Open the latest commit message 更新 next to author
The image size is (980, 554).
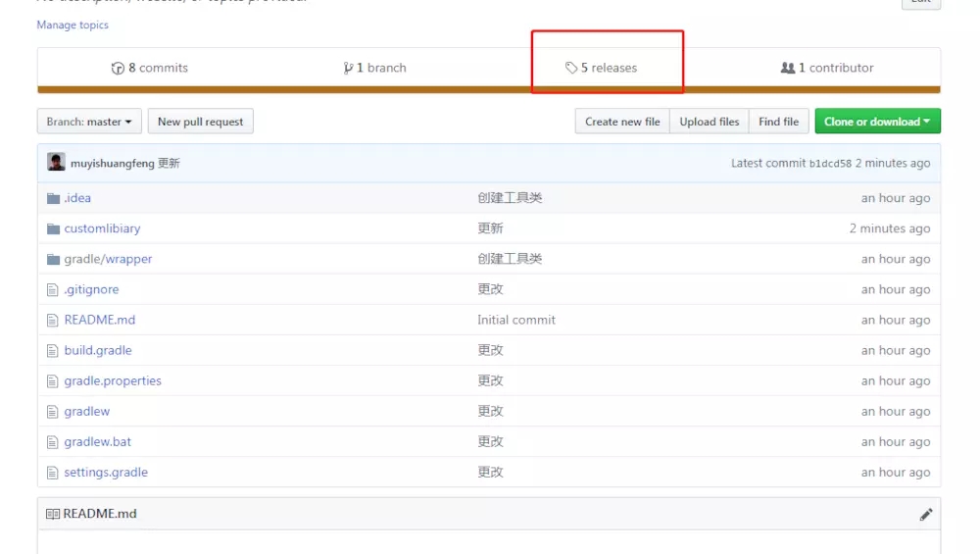(x=169, y=163)
